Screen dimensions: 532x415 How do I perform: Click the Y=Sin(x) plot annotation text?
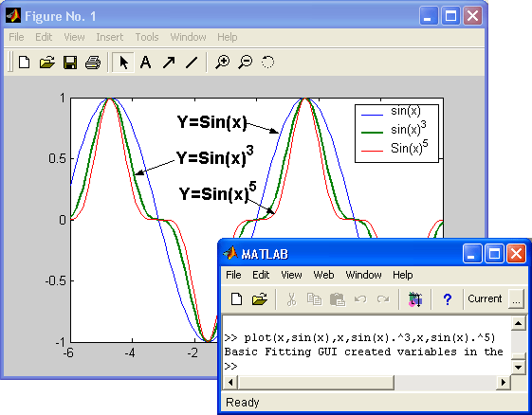(211, 122)
